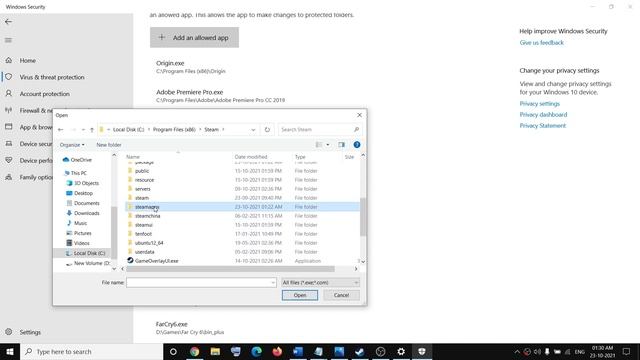
Task: Click the Search Steam field
Action: (320, 129)
